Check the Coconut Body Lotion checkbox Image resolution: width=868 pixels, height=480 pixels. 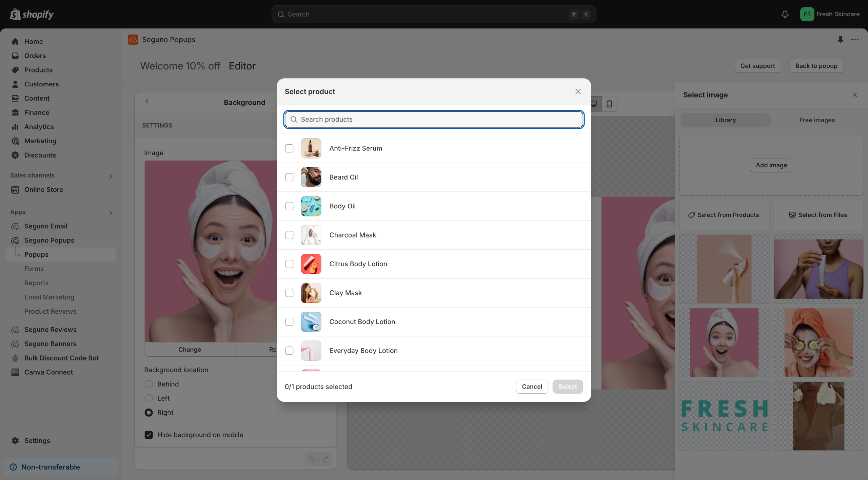[289, 322]
